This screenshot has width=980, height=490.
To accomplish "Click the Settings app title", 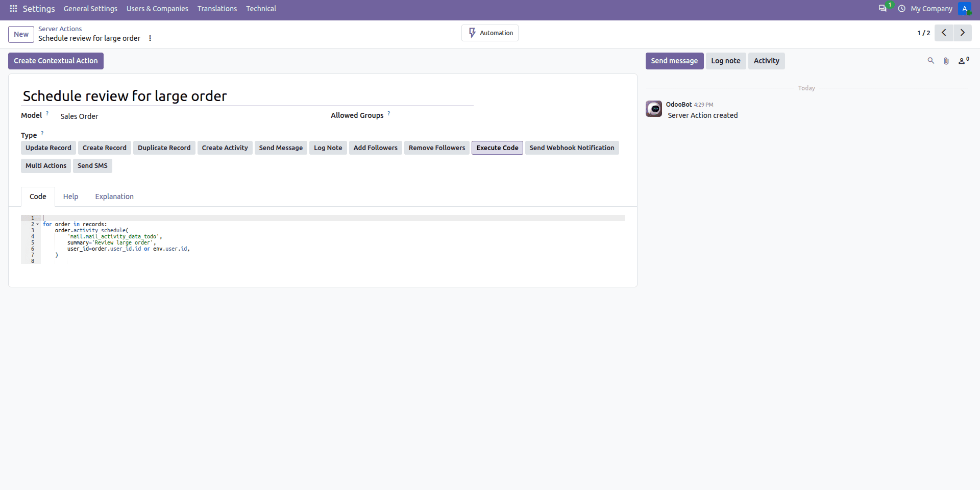I will point(39,9).
